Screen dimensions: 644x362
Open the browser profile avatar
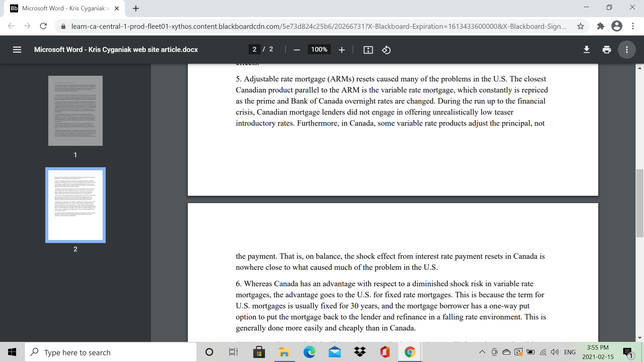[617, 26]
